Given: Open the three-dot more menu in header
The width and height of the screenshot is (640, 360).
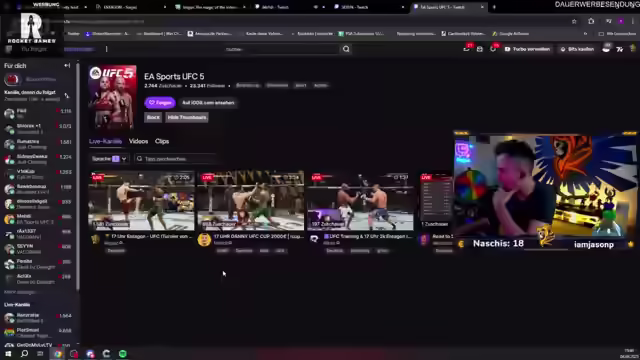Looking at the screenshot, I should click(107, 49).
